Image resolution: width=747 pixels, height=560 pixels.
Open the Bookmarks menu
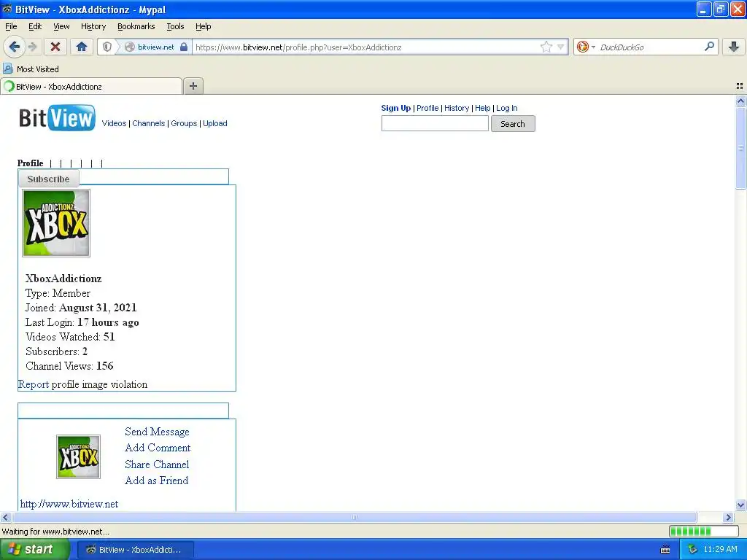coord(136,26)
